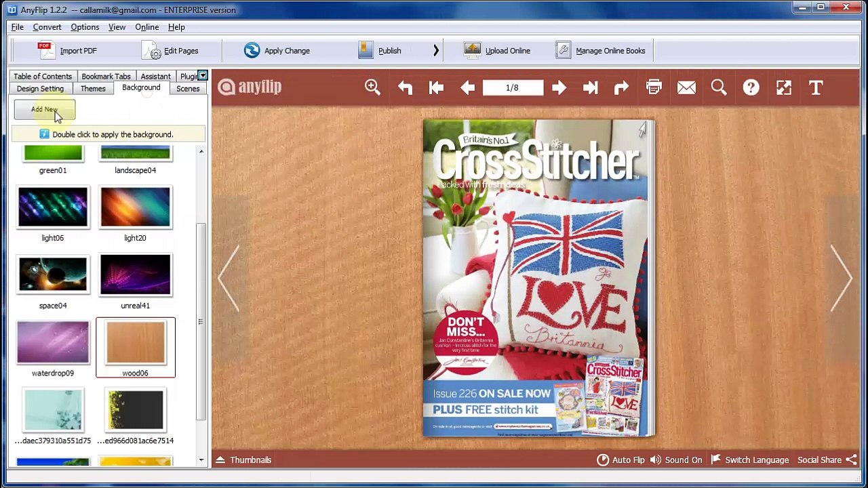The image size is (868, 488).
Task: Select the Background tab
Action: pyautogui.click(x=141, y=87)
